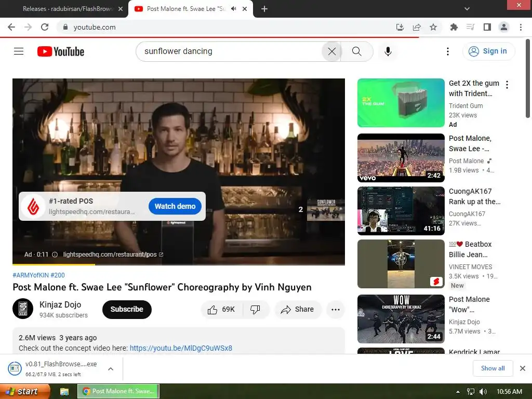This screenshot has width=532, height=399.
Task: Close the downloads bar
Action: click(x=523, y=368)
